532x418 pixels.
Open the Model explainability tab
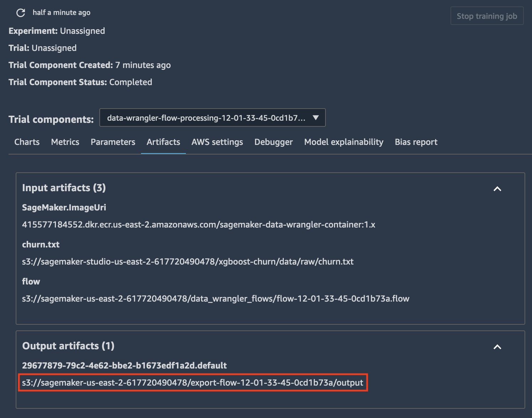pos(344,142)
